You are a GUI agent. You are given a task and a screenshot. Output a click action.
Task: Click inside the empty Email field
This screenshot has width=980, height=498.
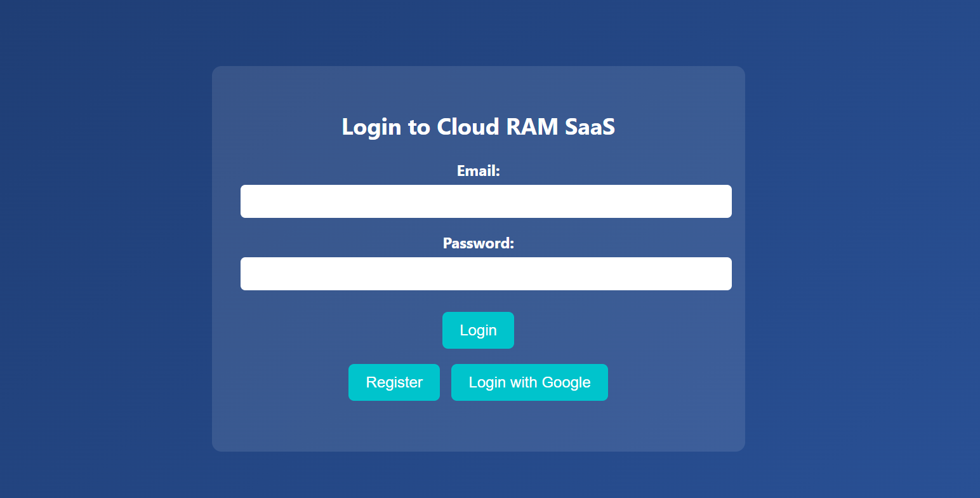pos(486,201)
